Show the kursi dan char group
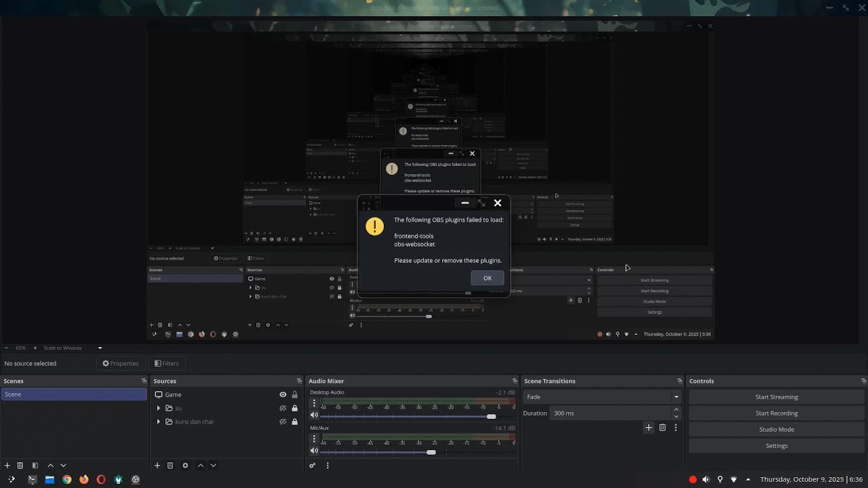The width and height of the screenshot is (868, 488). point(283,422)
